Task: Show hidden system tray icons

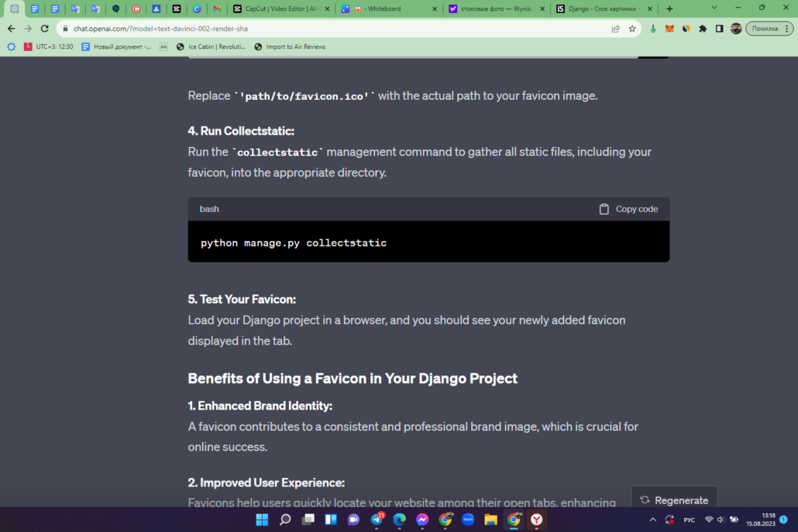Action: tap(652, 520)
